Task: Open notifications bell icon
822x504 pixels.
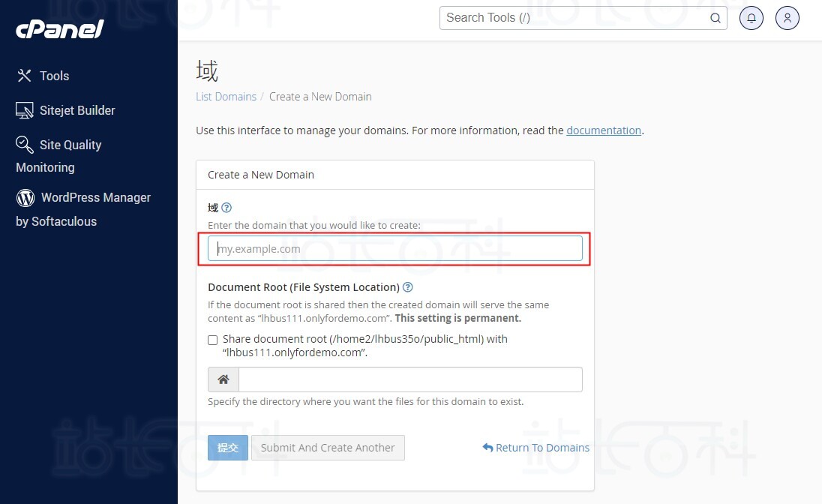Action: [751, 18]
